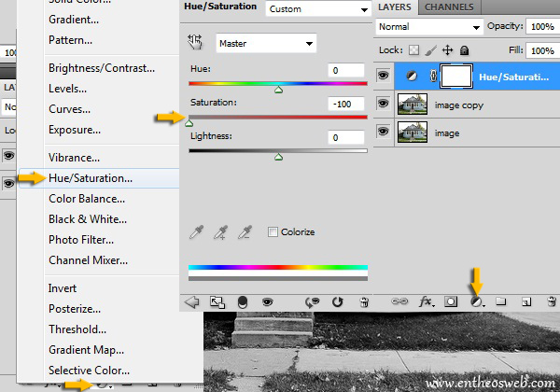Select Posterize... menu item

[75, 309]
